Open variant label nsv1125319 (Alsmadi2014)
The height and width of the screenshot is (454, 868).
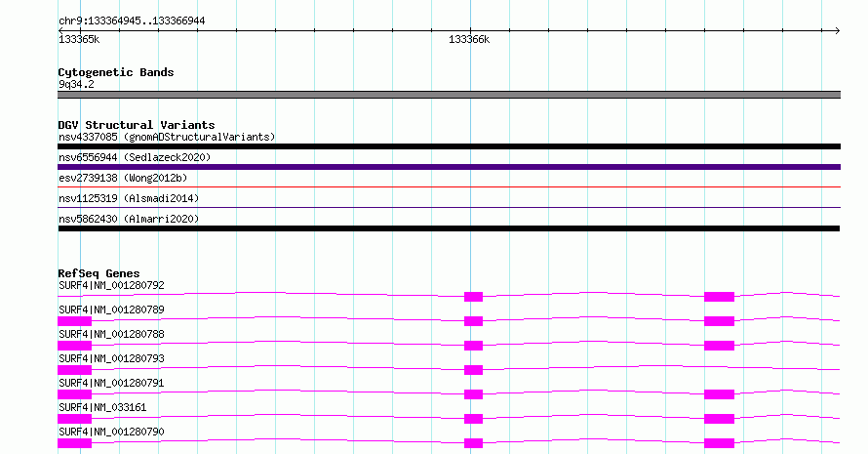129,198
